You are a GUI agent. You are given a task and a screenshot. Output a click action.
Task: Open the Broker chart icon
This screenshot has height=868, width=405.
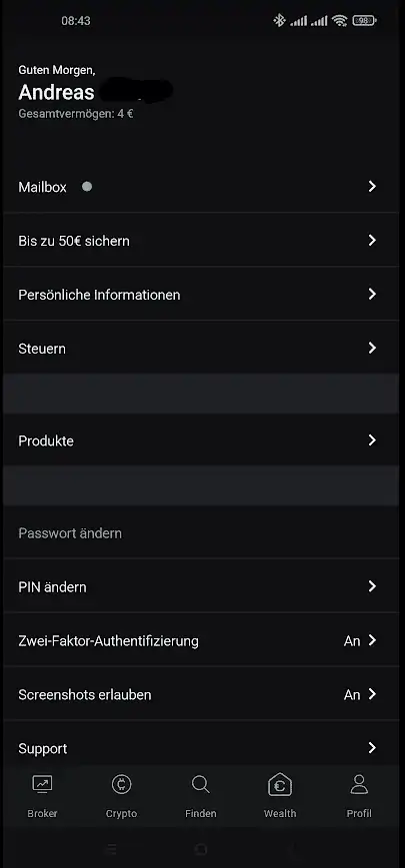click(43, 784)
